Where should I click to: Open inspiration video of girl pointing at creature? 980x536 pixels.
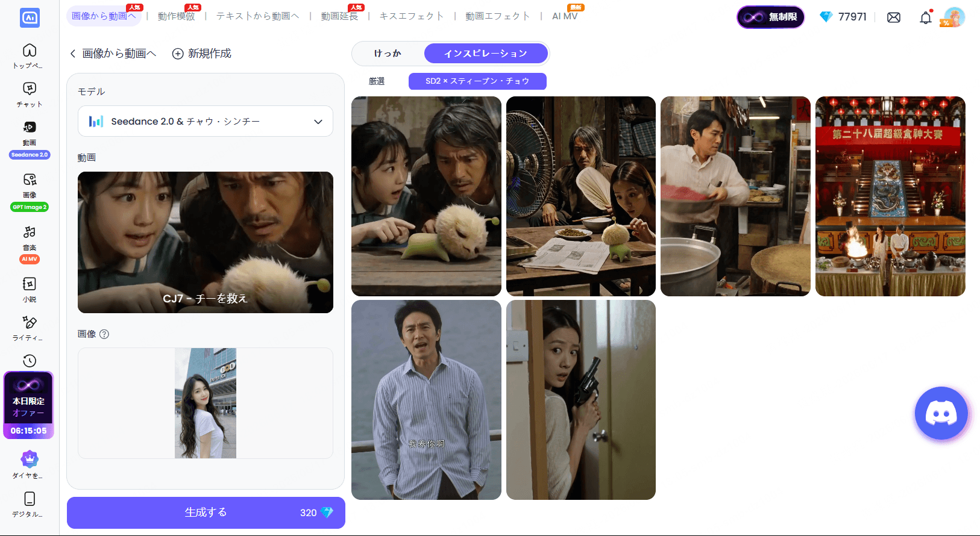click(x=426, y=196)
